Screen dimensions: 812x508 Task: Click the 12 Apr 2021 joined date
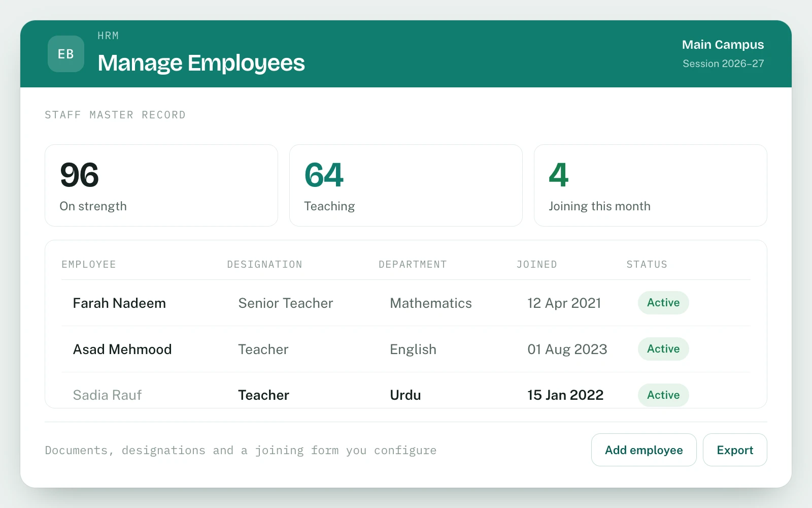[x=564, y=303]
